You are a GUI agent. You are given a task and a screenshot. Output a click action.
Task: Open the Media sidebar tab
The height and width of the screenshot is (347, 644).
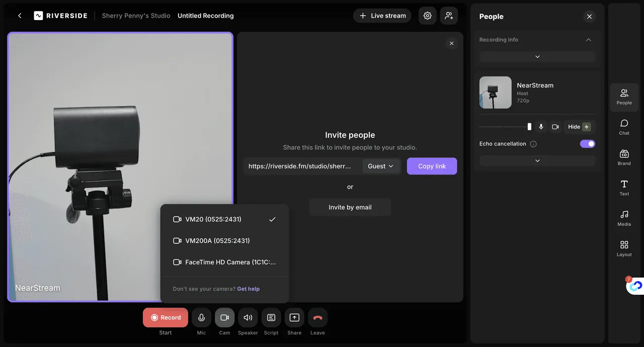click(624, 218)
